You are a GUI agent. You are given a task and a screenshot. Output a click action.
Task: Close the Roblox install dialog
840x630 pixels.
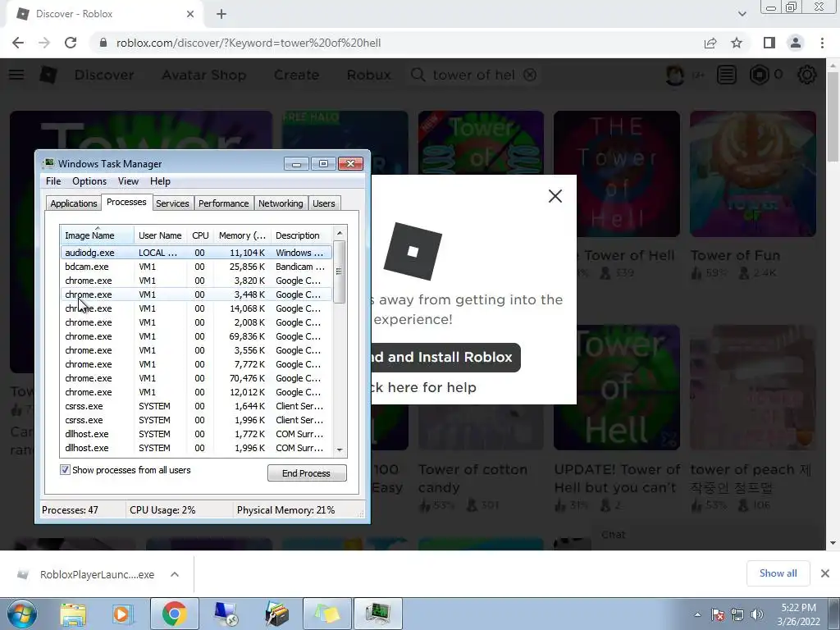[x=555, y=196]
